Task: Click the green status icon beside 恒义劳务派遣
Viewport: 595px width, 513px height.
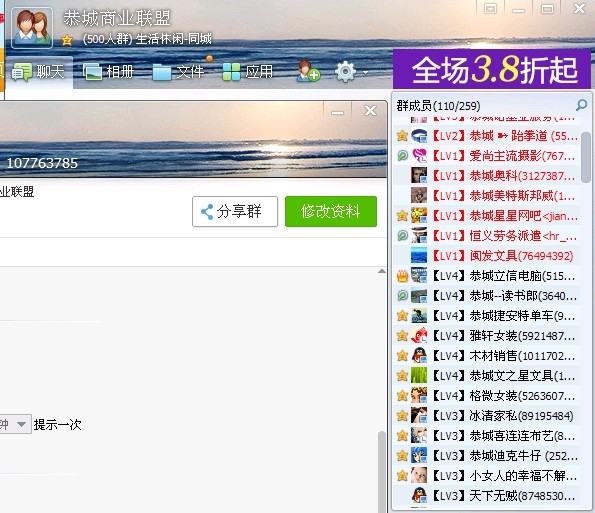Action: (402, 236)
